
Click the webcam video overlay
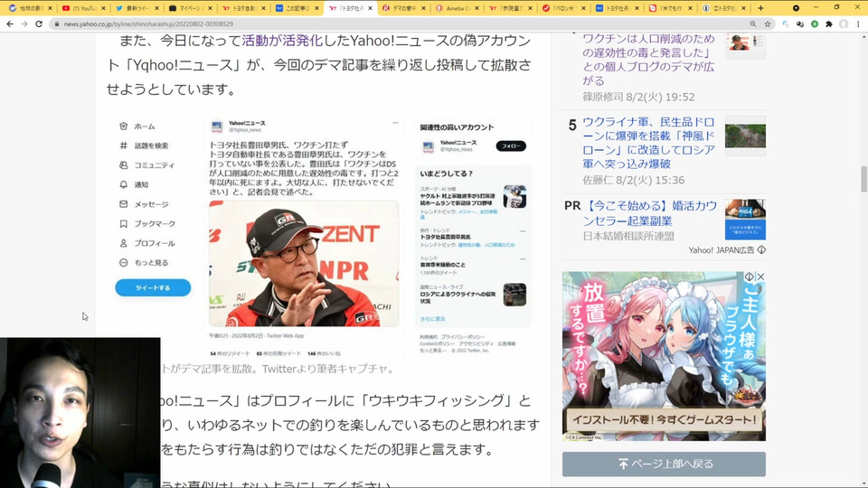pos(80,413)
